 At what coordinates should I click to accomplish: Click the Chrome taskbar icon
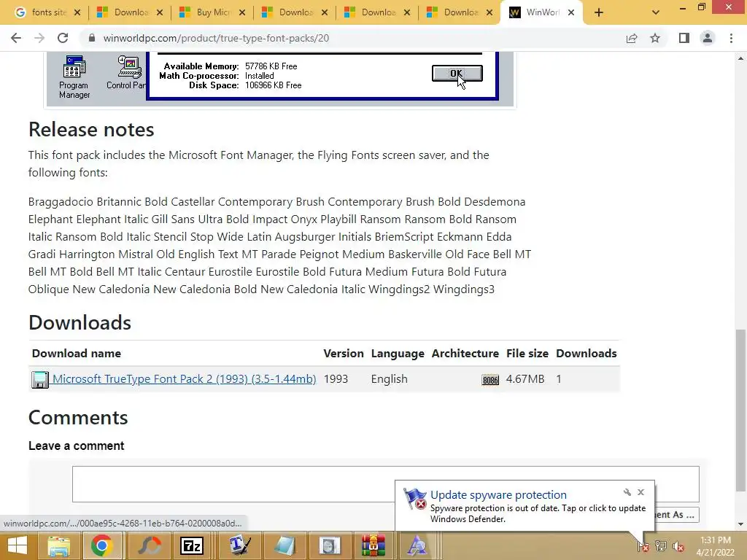101,545
